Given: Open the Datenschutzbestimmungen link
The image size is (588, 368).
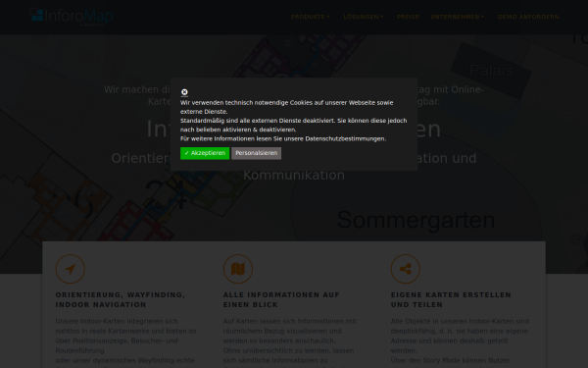Looking at the screenshot, I should (x=345, y=139).
